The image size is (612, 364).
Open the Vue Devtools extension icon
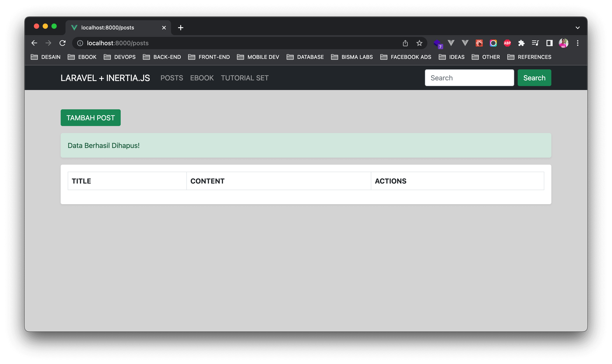coord(451,43)
